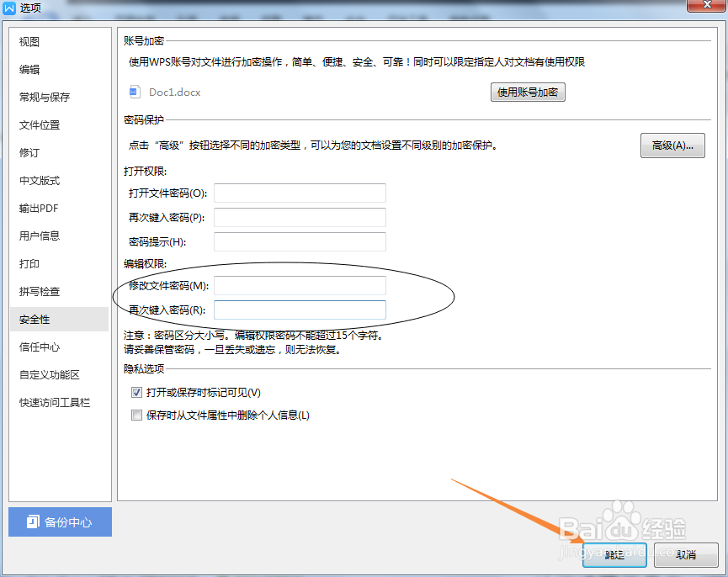Disable the 打开或保存时标记可见 option
Image resolution: width=728 pixels, height=577 pixels.
click(136, 392)
